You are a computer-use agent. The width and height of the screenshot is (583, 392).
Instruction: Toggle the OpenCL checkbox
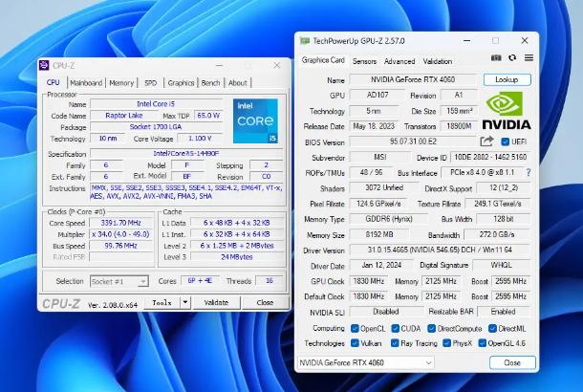[x=355, y=328]
